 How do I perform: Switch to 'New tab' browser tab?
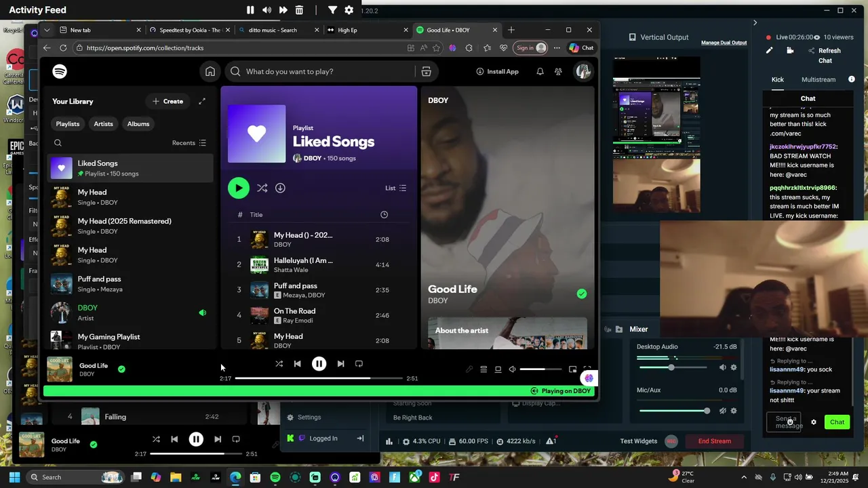[x=100, y=30]
